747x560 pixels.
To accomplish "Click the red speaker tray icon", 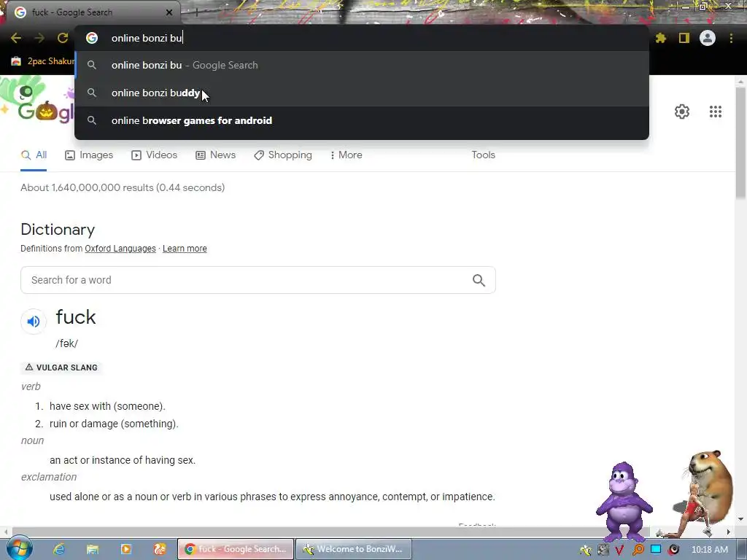I will pyautogui.click(x=673, y=550).
